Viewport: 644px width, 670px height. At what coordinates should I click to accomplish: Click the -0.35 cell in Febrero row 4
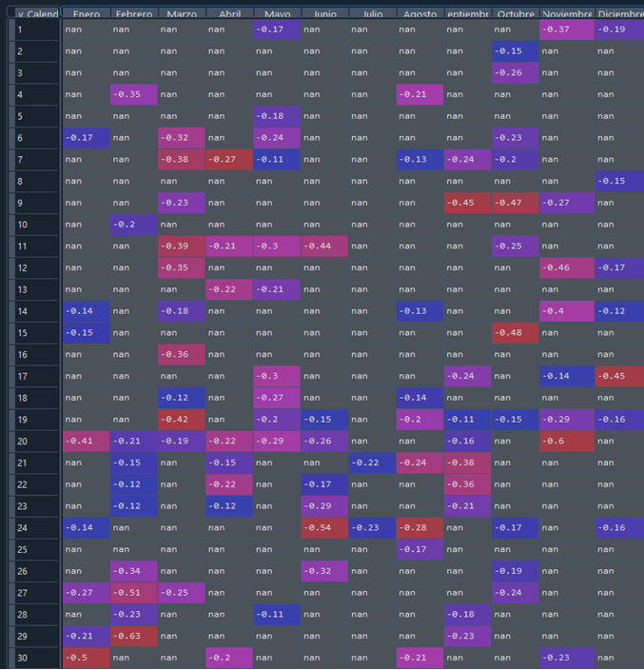(134, 94)
